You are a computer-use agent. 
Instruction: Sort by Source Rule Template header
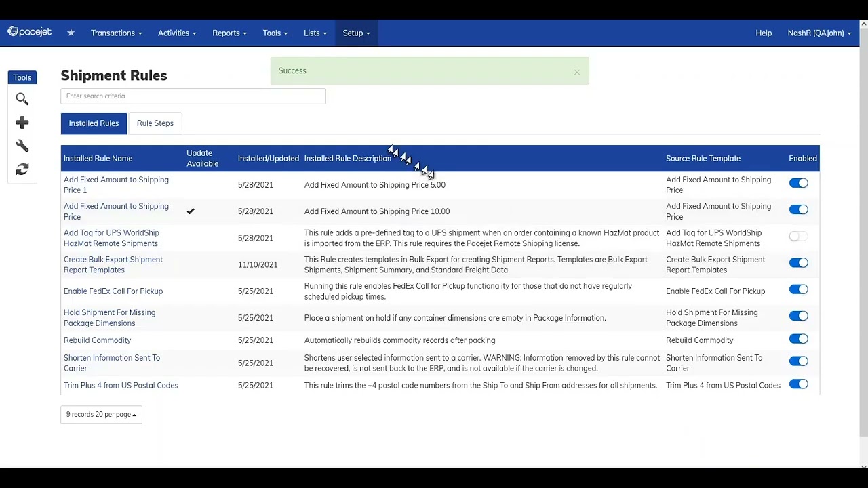pyautogui.click(x=703, y=159)
